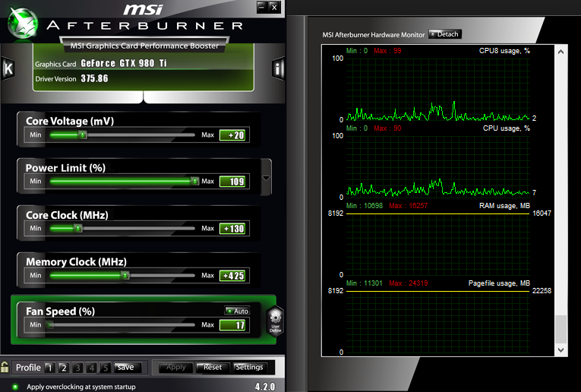Click the version number 4.2.0
This screenshot has height=392, width=581.
(x=265, y=387)
